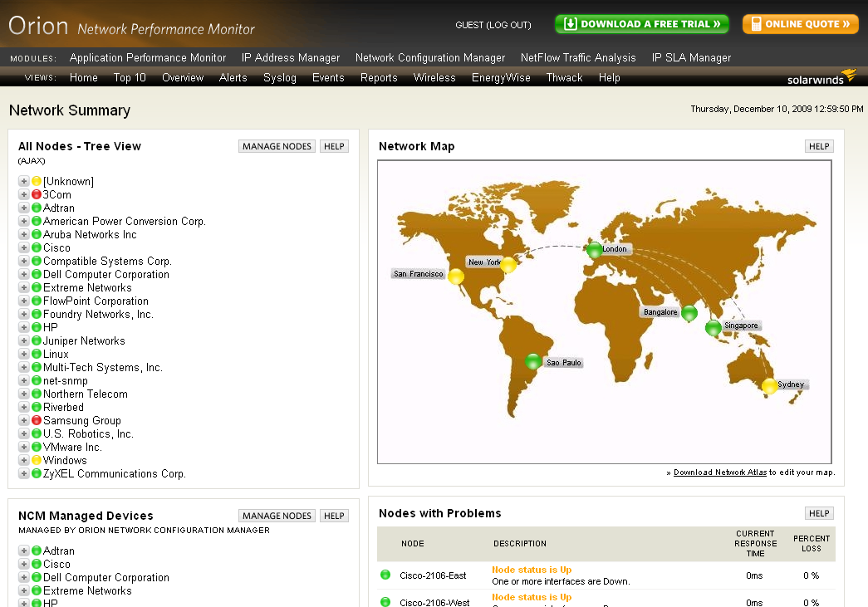Click the London node on the map
Image resolution: width=868 pixels, height=607 pixels.
594,250
